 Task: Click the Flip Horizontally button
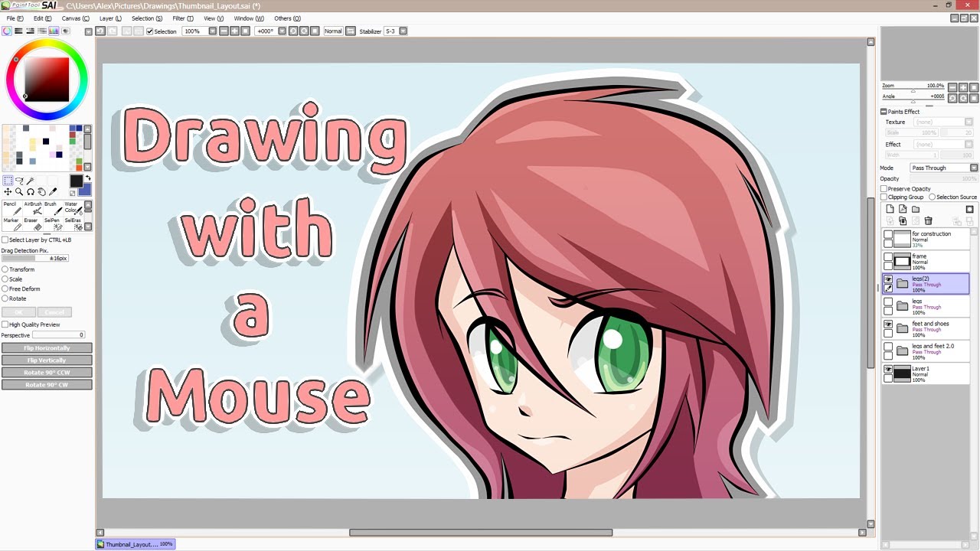click(46, 347)
